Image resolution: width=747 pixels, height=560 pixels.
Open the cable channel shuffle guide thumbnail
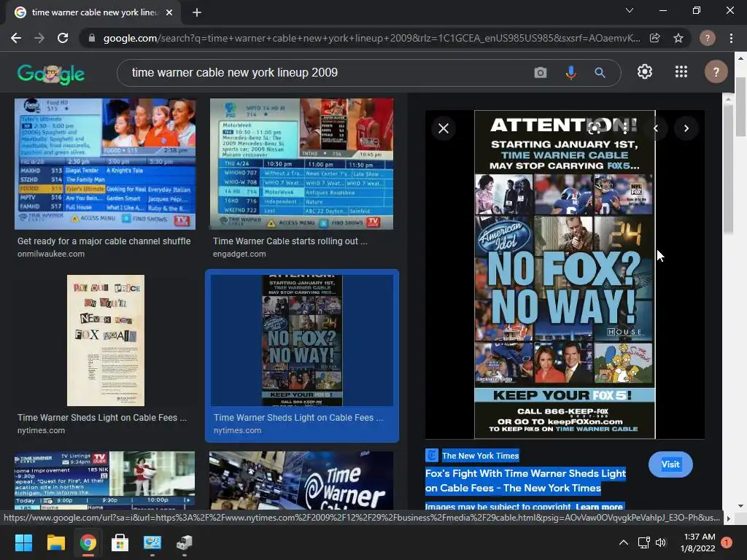(x=105, y=164)
